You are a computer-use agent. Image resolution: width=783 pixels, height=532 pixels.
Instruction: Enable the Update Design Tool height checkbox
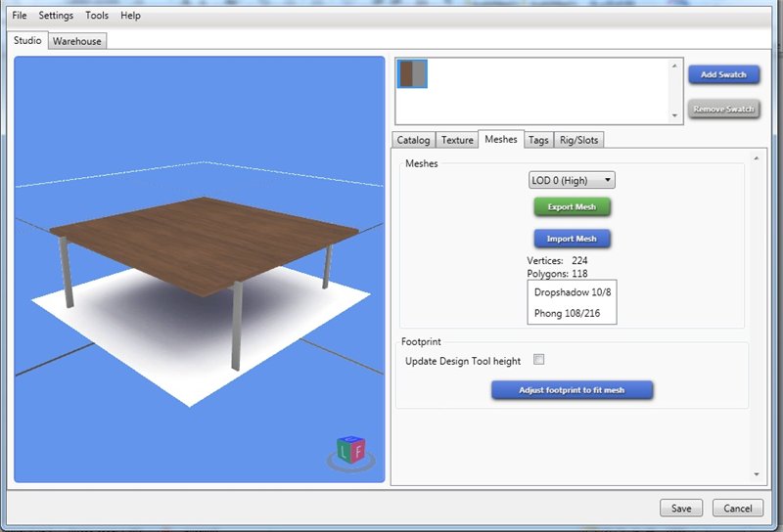pyautogui.click(x=538, y=360)
